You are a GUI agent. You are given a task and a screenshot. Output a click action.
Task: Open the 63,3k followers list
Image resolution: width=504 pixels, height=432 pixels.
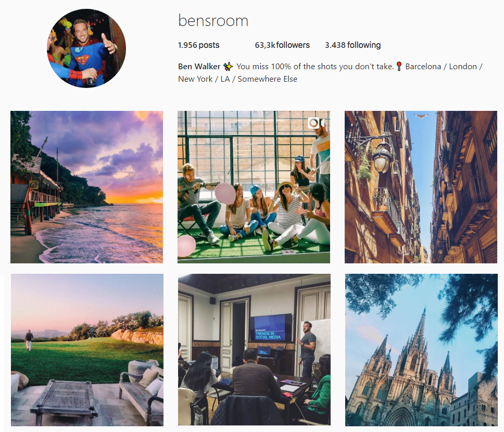click(282, 45)
